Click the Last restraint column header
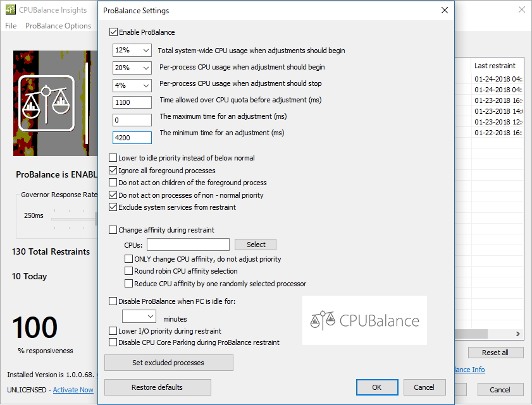 (497, 66)
